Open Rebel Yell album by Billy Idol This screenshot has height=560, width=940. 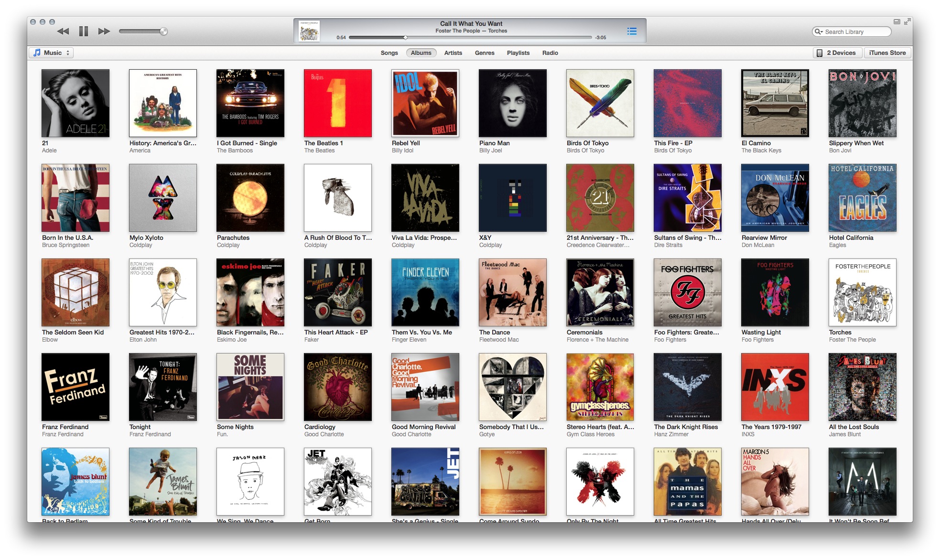pos(425,103)
